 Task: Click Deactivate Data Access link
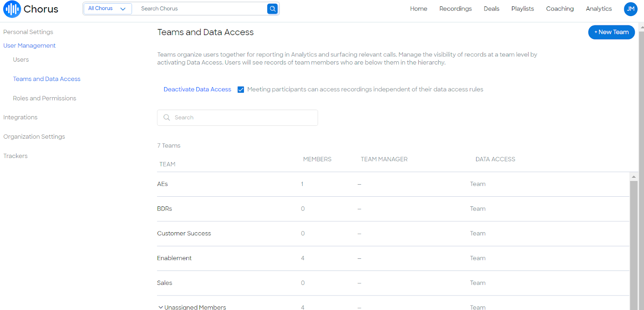pyautogui.click(x=197, y=89)
